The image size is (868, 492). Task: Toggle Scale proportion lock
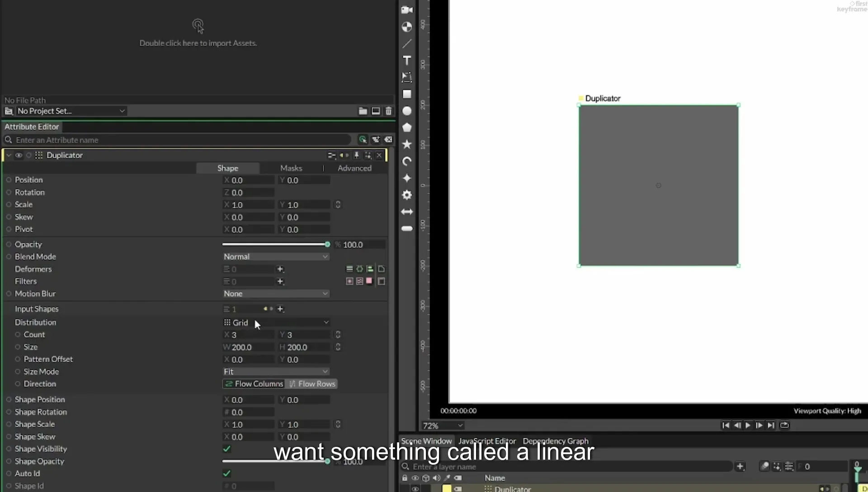pyautogui.click(x=338, y=205)
